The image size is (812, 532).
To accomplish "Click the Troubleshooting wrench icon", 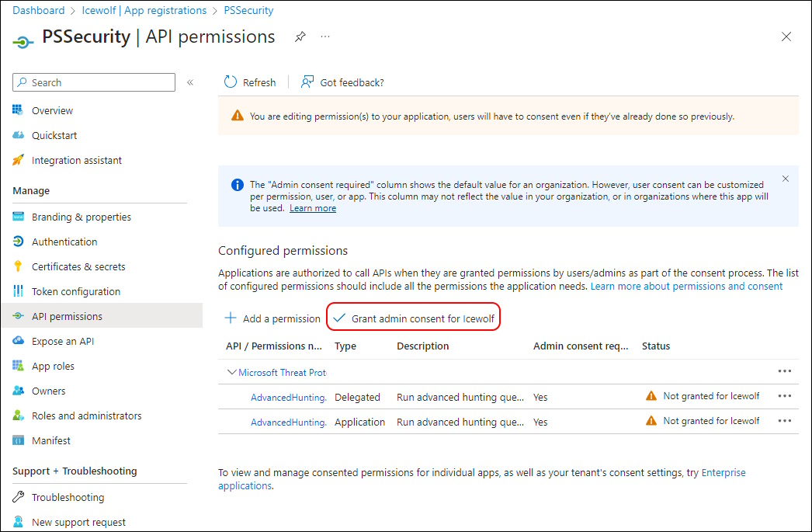I will [18, 497].
